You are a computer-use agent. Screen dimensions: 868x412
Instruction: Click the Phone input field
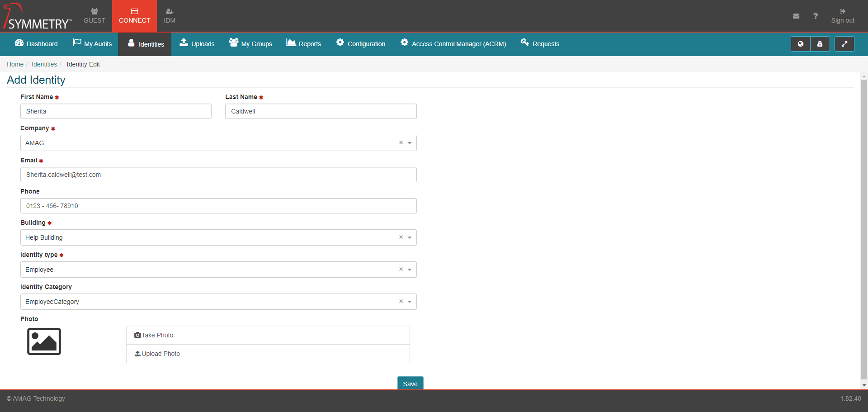coord(218,206)
